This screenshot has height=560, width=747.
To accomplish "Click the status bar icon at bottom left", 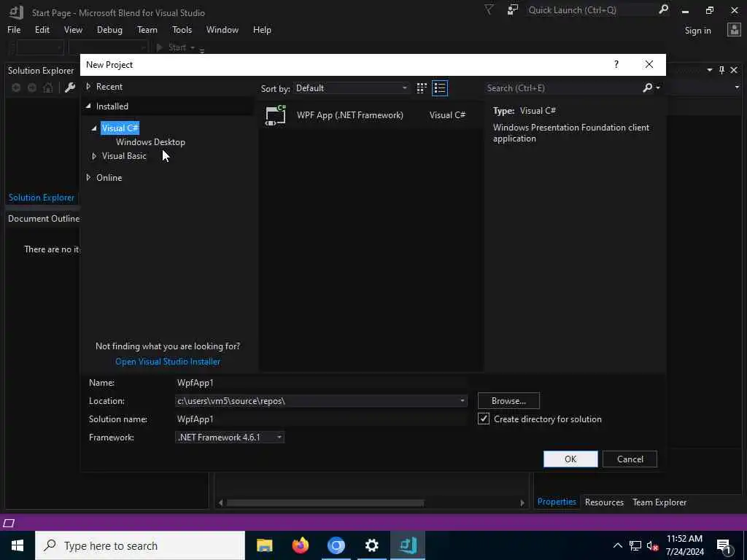I will pos(9,523).
